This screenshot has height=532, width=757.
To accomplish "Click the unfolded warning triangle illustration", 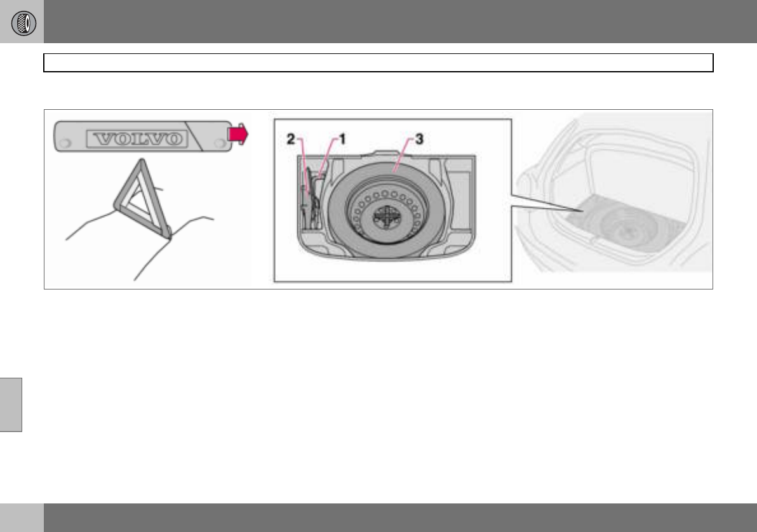I will pyautogui.click(x=143, y=199).
